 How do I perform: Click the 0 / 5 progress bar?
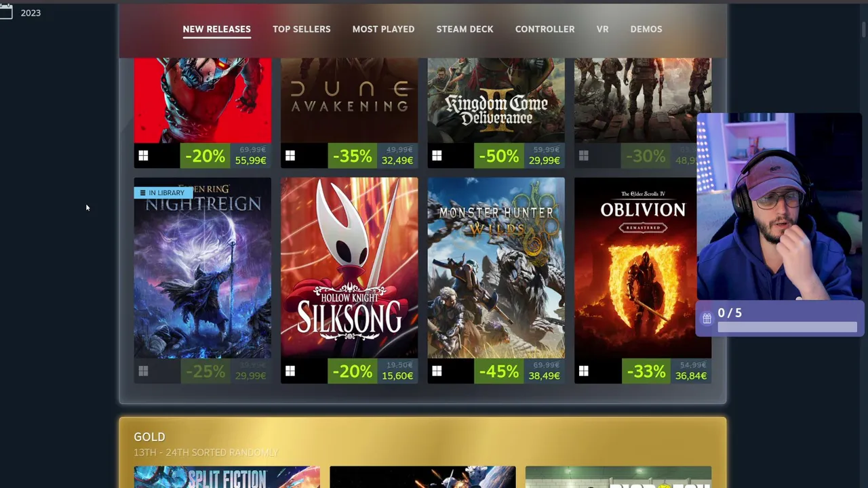click(x=787, y=328)
